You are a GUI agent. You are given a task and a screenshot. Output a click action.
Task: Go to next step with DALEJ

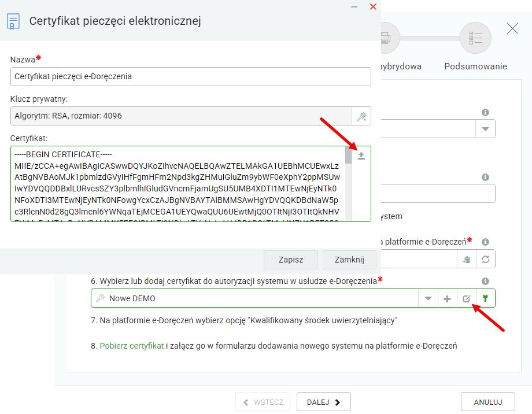[324, 402]
